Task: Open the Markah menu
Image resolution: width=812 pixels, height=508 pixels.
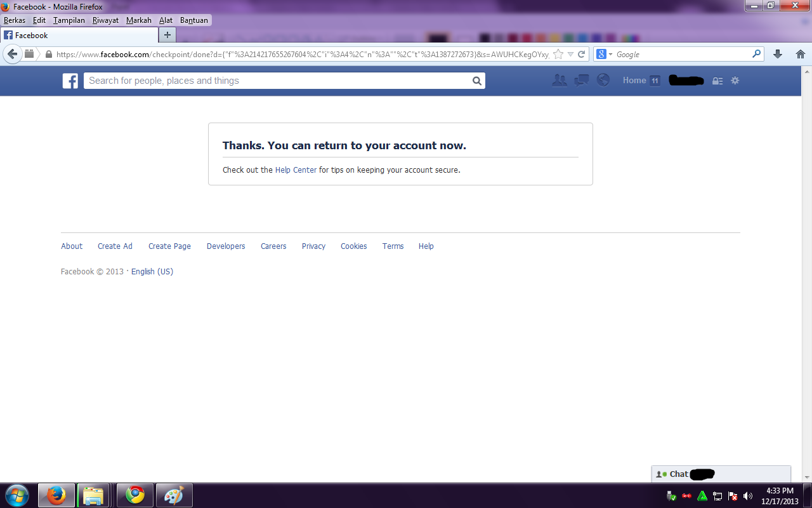Action: pyautogui.click(x=139, y=20)
